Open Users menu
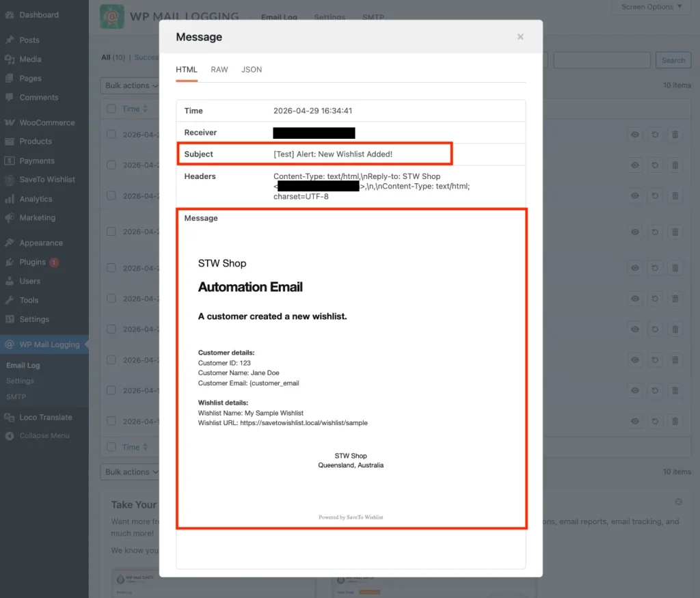 coord(29,281)
